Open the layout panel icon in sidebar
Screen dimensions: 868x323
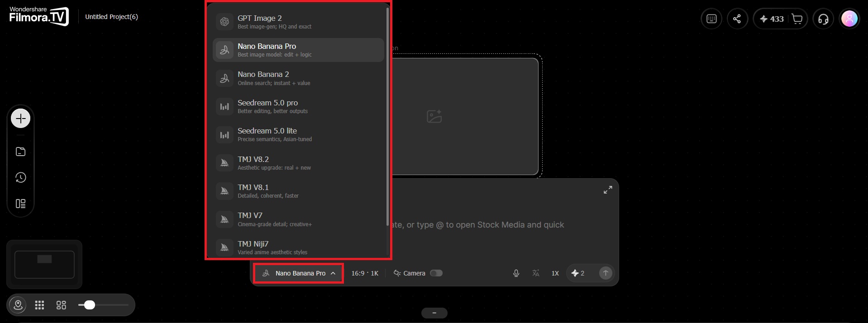[20, 204]
